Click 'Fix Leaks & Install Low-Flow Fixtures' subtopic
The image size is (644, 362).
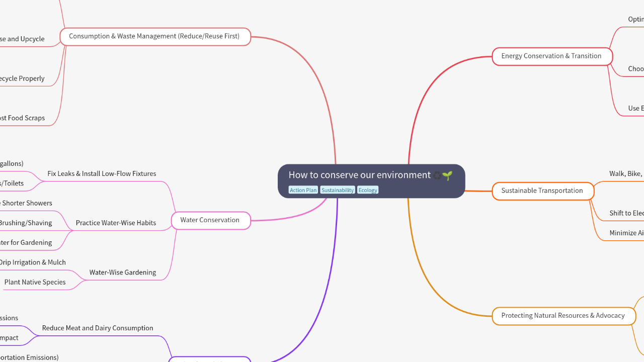pyautogui.click(x=102, y=174)
